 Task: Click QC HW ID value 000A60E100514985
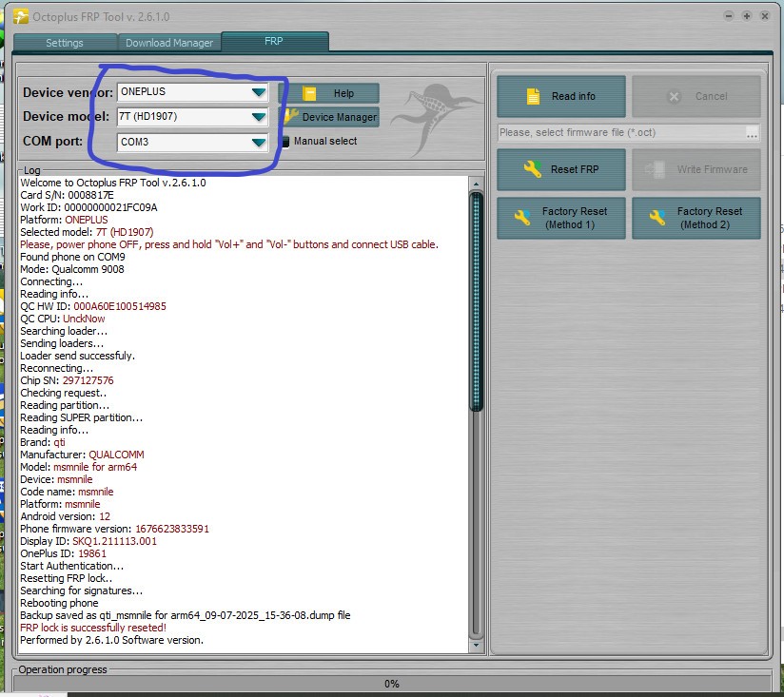coord(120,306)
